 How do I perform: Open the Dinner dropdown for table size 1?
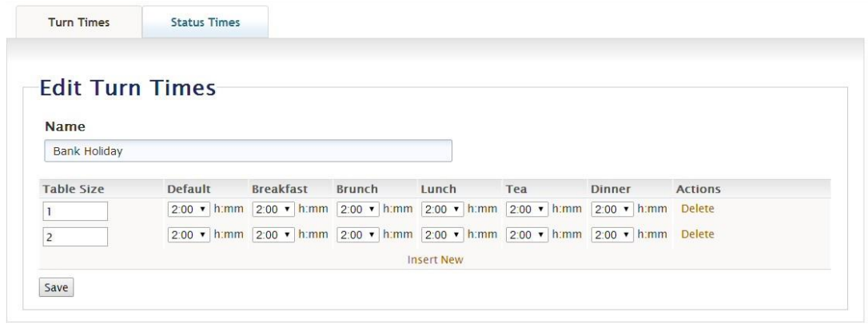click(x=611, y=210)
